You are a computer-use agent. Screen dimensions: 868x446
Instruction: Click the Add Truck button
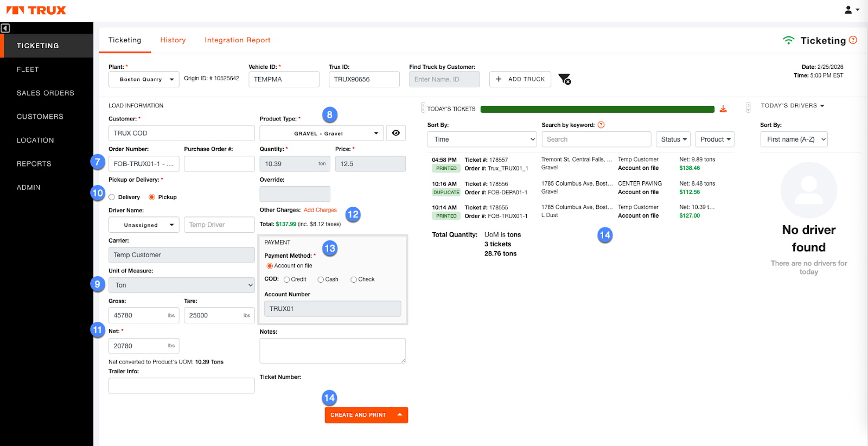point(520,79)
